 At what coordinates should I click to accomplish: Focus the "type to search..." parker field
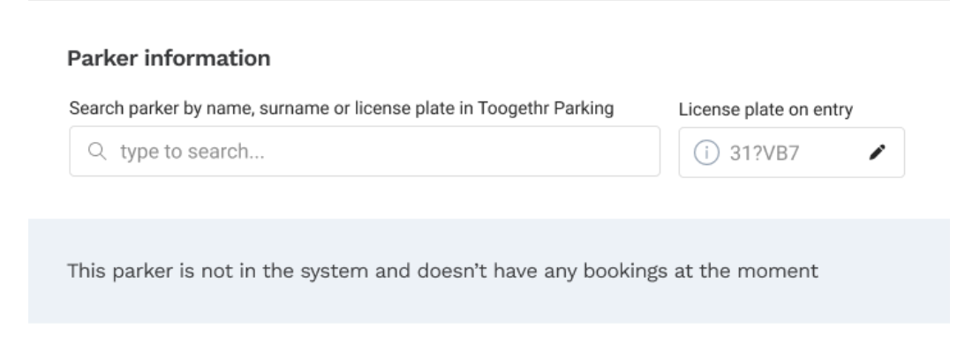click(x=371, y=152)
